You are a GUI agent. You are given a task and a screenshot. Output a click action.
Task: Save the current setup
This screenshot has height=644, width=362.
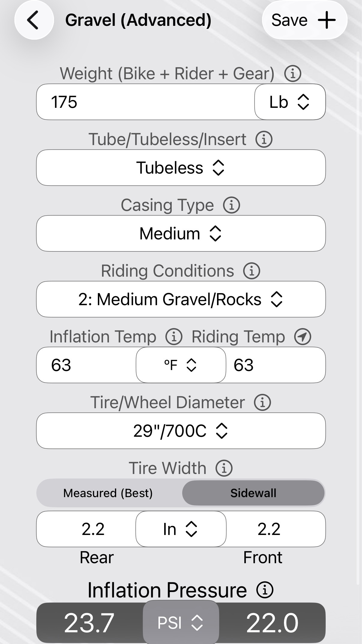[x=304, y=20]
